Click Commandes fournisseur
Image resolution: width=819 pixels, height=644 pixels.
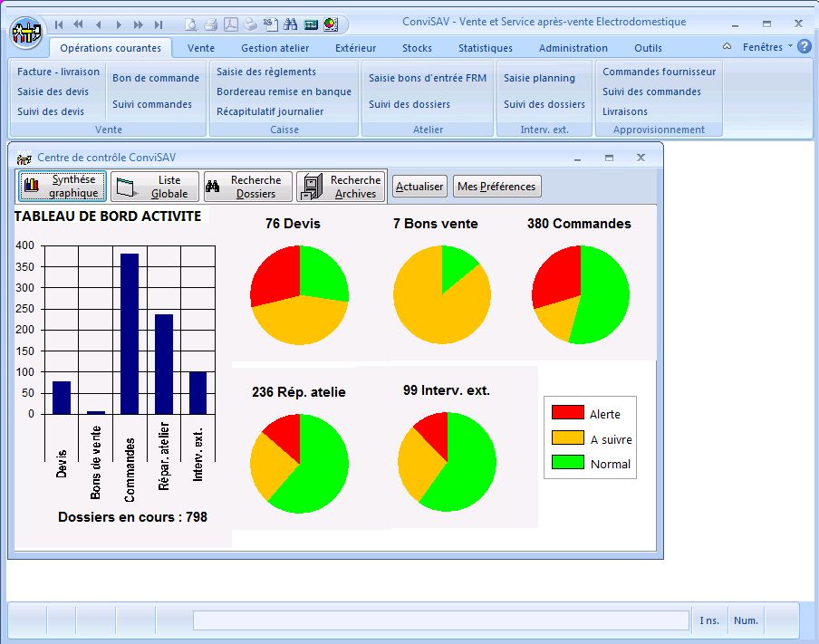coord(660,72)
